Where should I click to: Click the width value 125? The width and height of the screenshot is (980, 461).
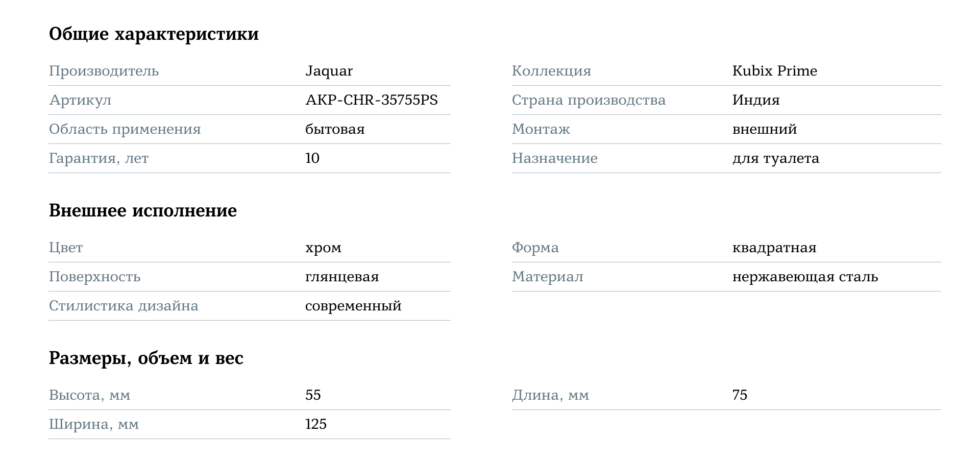pos(315,424)
